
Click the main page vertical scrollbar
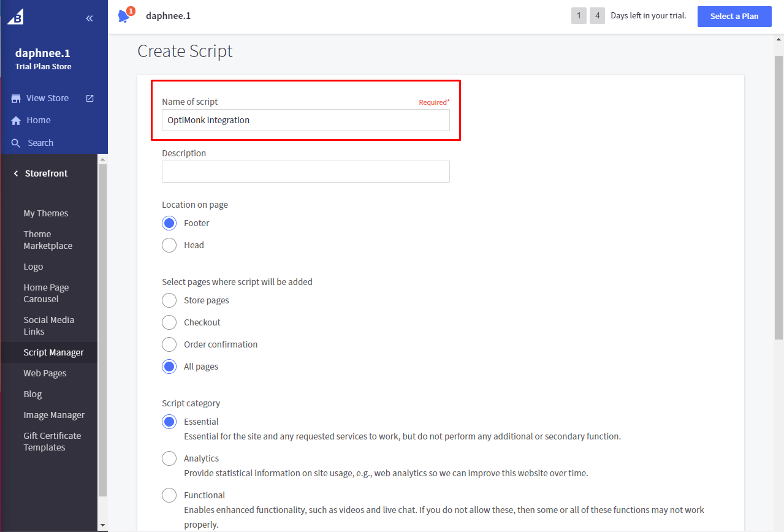point(778,197)
